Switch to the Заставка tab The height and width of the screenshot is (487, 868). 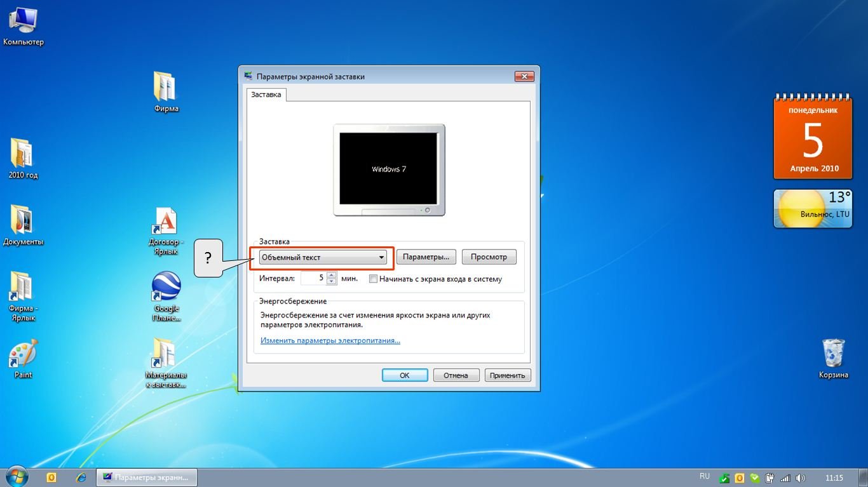coord(266,95)
